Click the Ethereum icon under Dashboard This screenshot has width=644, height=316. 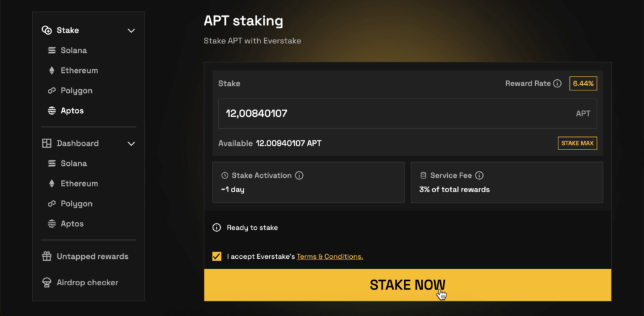pos(52,183)
